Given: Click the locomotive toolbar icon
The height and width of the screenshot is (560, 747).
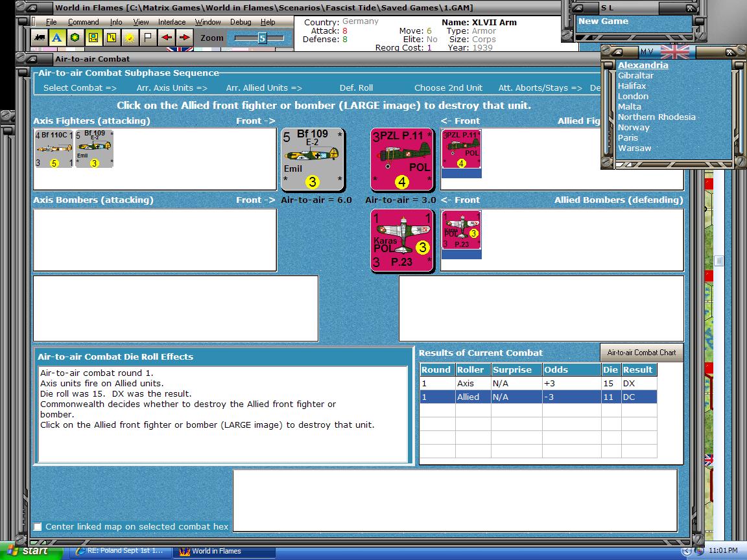Looking at the screenshot, I should pos(39,38).
